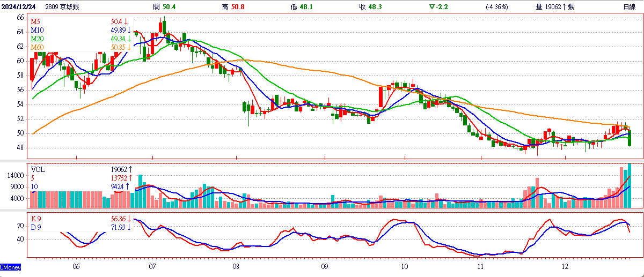
Task: Click the 2024/12/24 date label
Action: 18,7
